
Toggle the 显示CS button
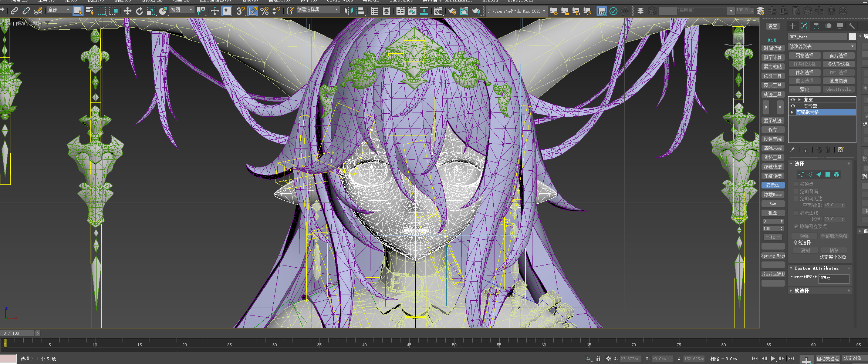(x=773, y=185)
